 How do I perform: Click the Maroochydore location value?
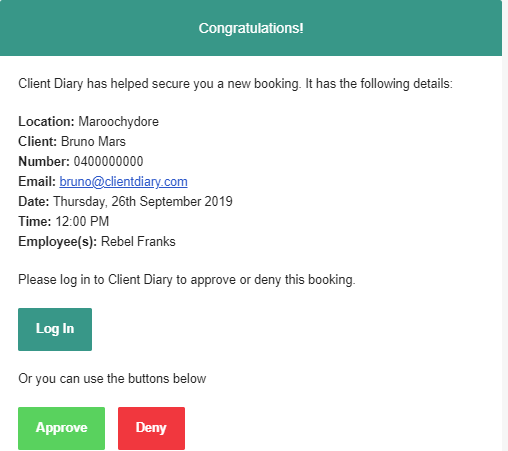118,122
